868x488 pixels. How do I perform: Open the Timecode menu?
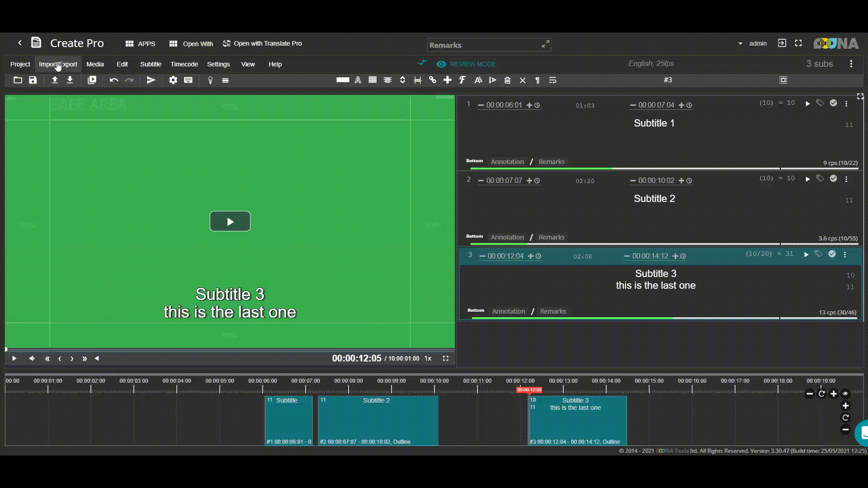point(184,64)
